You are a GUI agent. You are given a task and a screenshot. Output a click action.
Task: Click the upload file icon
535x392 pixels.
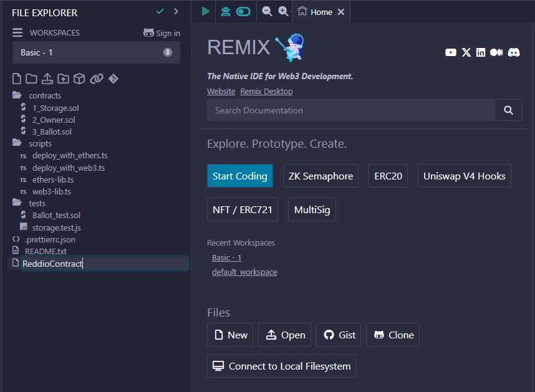coord(47,79)
